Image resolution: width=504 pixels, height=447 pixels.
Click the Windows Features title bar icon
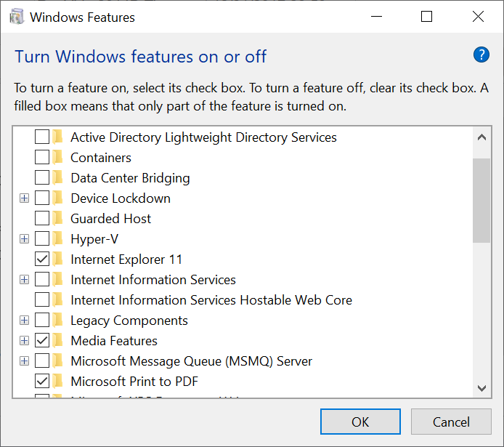pyautogui.click(x=16, y=17)
